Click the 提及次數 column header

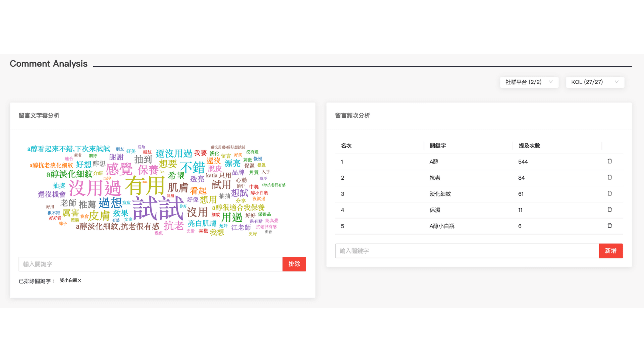[529, 146]
